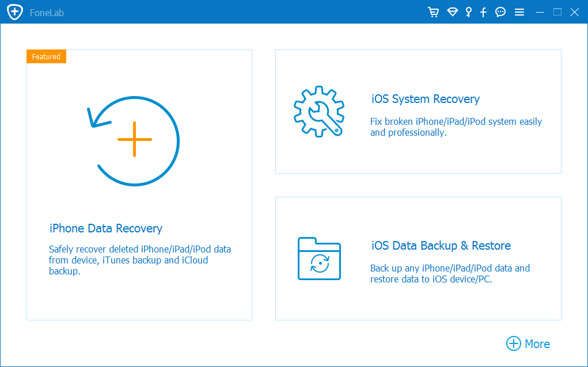Minimize the FoneLab window
Viewport: 588px width, 367px height.
click(540, 12)
